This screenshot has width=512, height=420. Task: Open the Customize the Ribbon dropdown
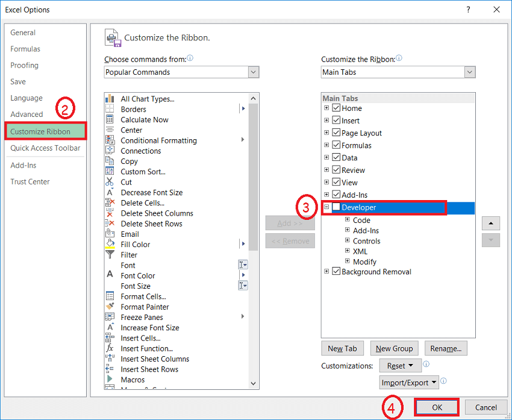coord(470,72)
